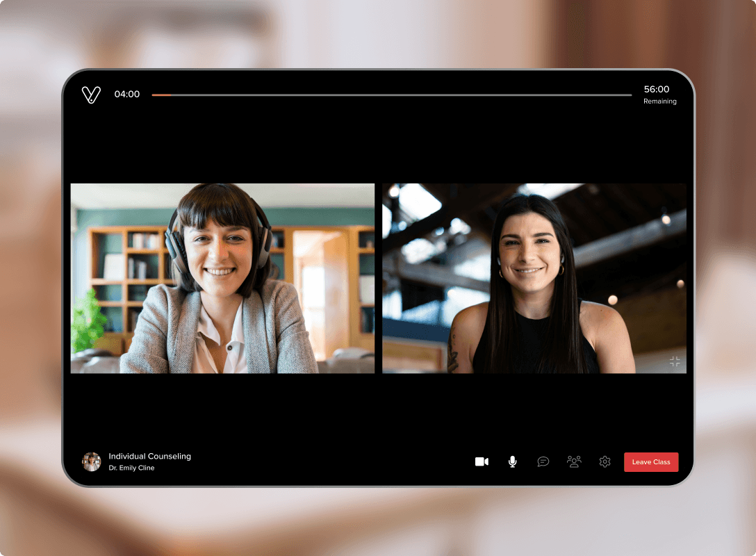Viewport: 756px width, 556px height.
Task: Click the host avatar thumbnail
Action: click(92, 461)
